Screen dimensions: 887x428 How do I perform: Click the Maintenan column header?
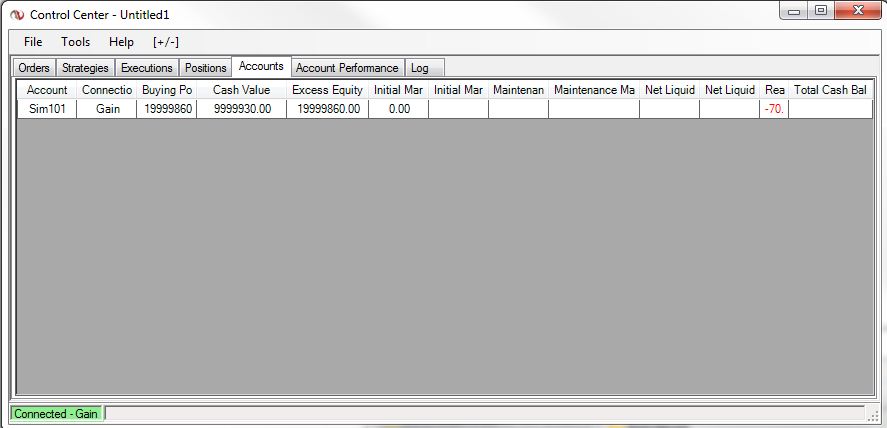pyautogui.click(x=518, y=90)
